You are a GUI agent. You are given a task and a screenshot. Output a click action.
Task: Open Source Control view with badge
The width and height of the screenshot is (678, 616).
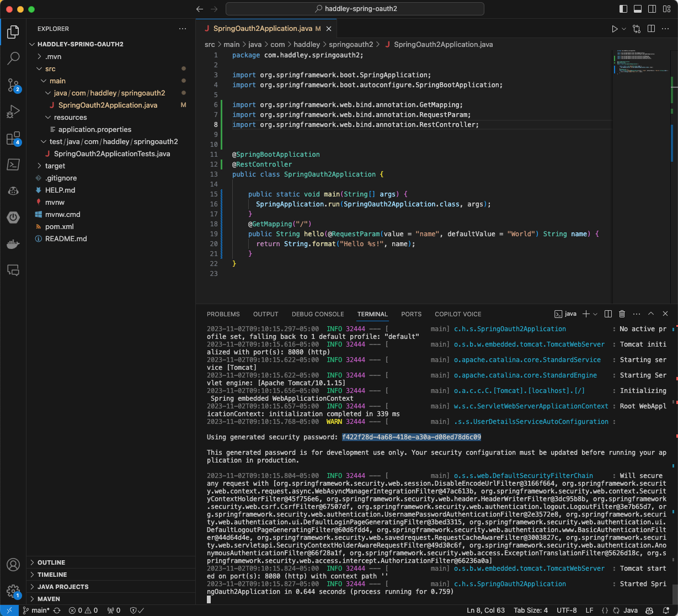tap(13, 85)
